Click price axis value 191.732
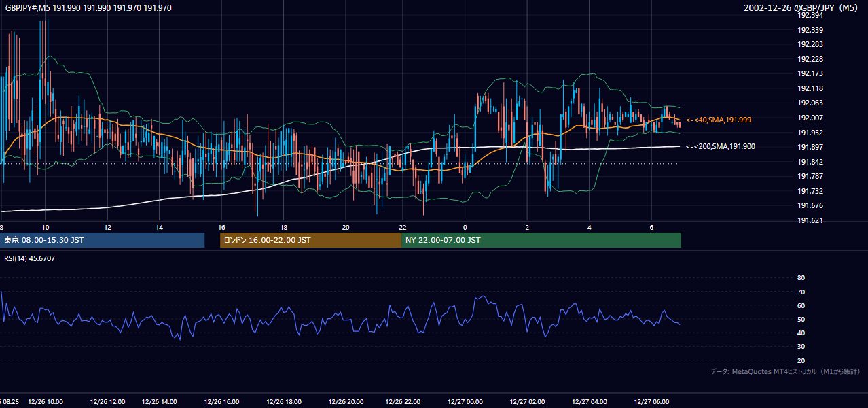Viewport: 868px width, 408px height. (x=810, y=191)
